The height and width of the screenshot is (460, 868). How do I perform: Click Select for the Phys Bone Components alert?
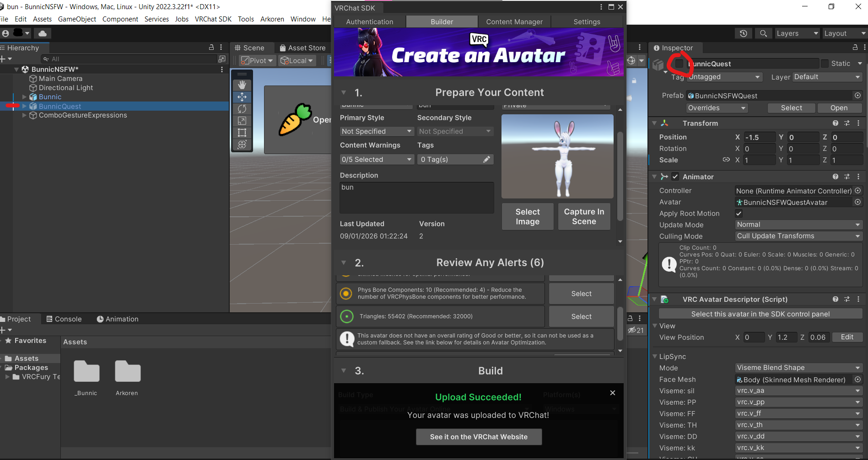tap(582, 294)
